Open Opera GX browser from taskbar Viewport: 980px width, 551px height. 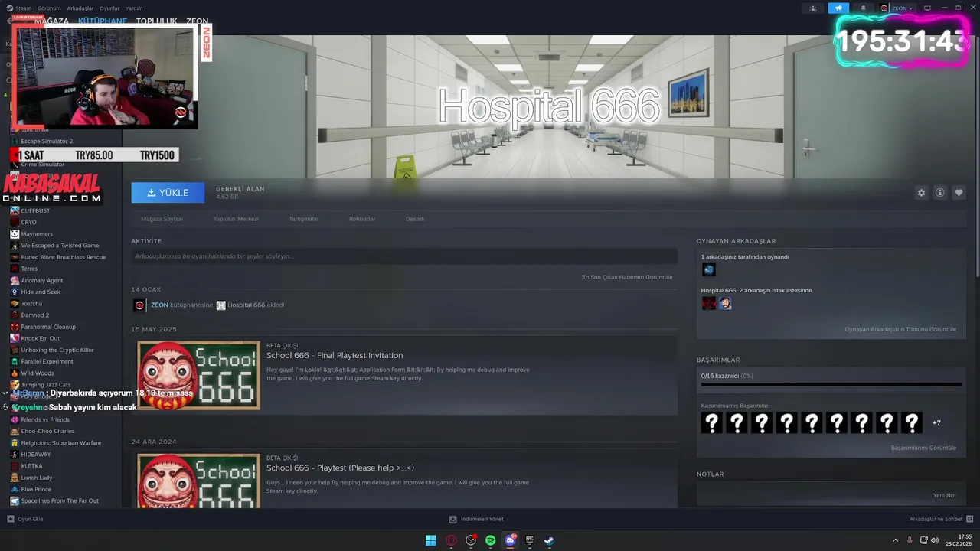(x=451, y=540)
